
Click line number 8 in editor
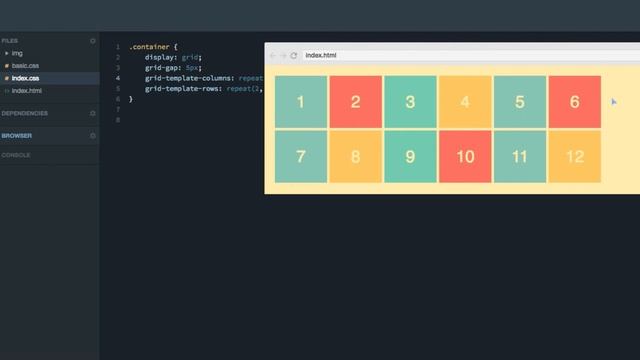point(118,120)
